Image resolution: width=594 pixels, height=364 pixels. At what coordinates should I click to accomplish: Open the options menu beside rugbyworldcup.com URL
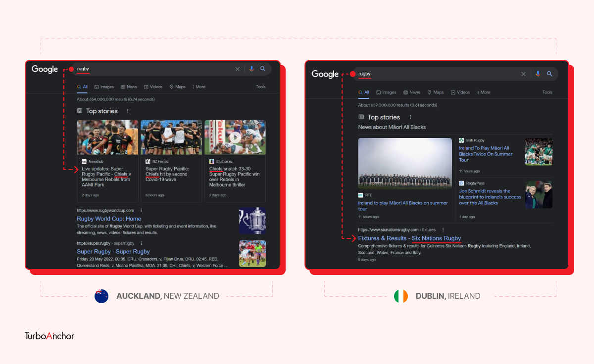click(x=141, y=210)
